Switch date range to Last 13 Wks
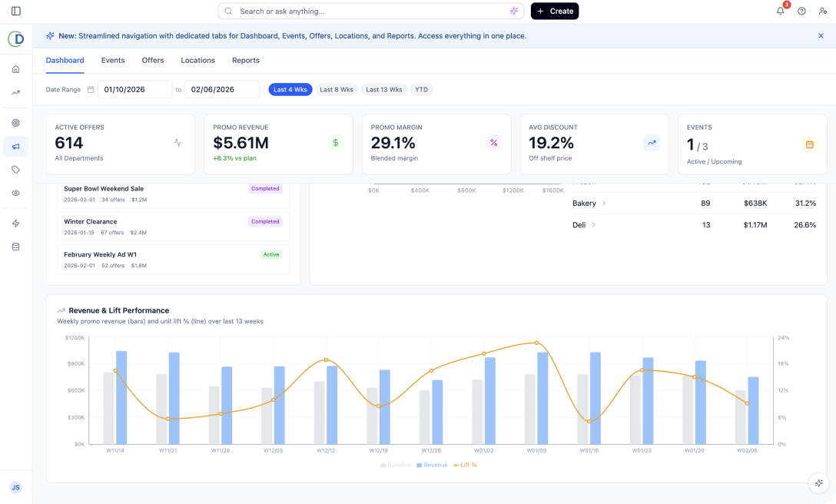 pos(383,90)
